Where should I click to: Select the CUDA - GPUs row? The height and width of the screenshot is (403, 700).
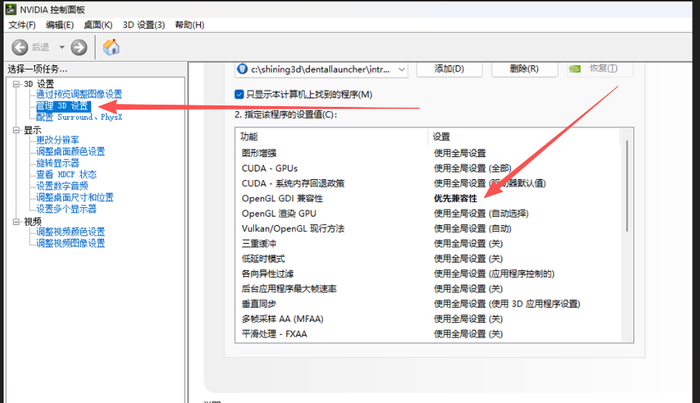[428, 168]
